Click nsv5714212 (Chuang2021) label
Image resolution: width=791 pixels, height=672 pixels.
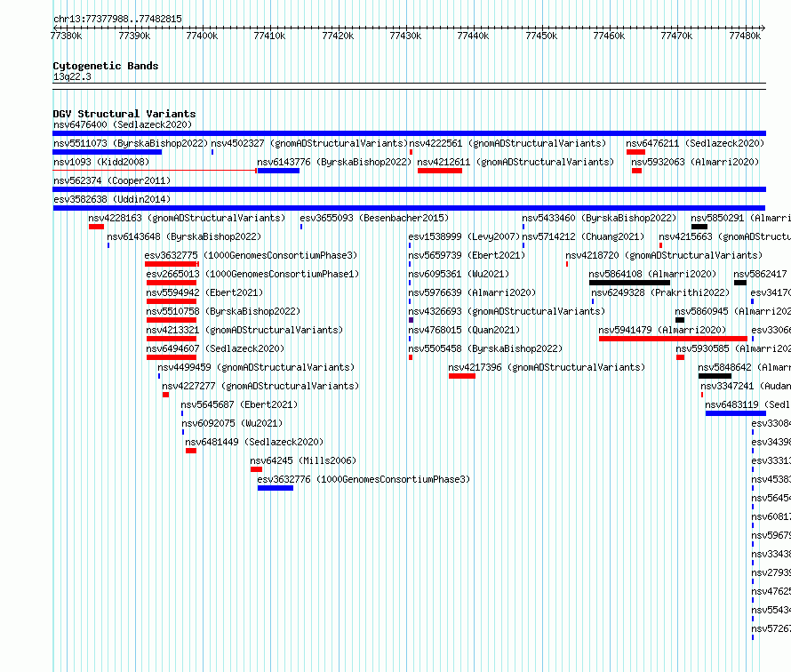(x=584, y=236)
